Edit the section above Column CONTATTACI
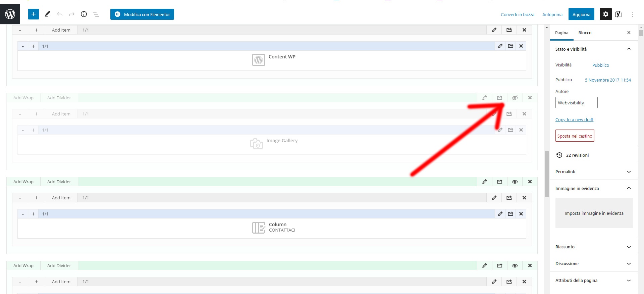Image resolution: width=644 pixels, height=294 pixels. (485, 182)
